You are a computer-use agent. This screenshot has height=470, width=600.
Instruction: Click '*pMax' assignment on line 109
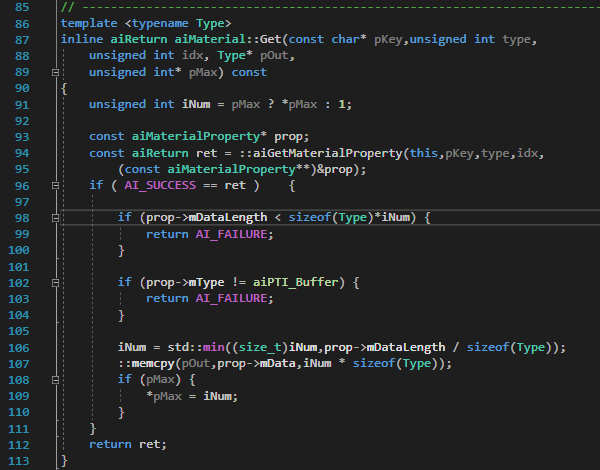tap(164, 396)
